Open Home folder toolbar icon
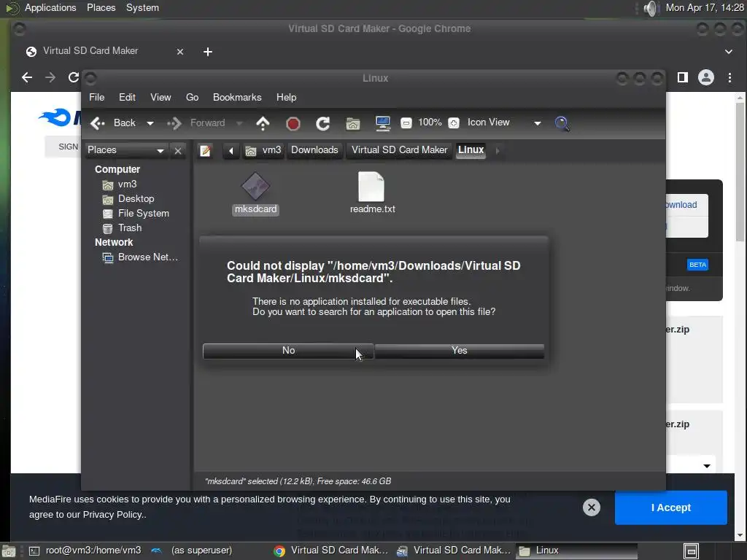 [x=353, y=124]
